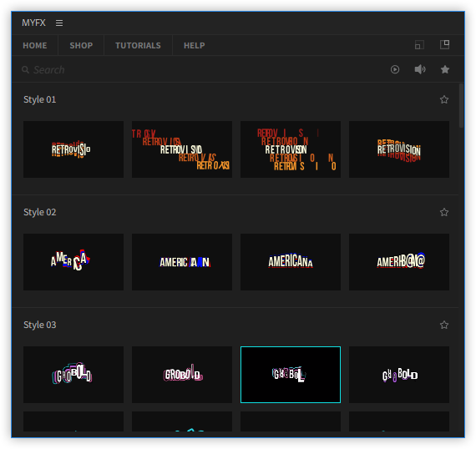
Task: Select second Americana preset in Style 02
Action: 182,262
